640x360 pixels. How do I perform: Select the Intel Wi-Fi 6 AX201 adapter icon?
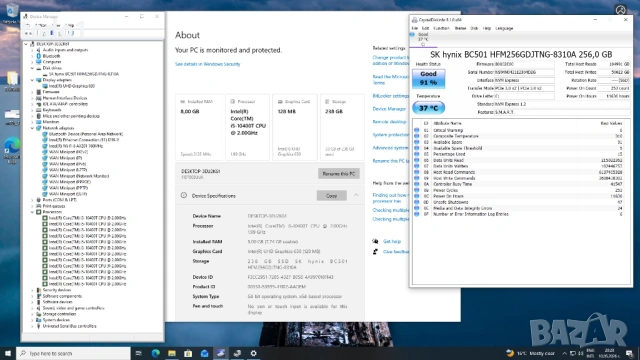pos(45,146)
